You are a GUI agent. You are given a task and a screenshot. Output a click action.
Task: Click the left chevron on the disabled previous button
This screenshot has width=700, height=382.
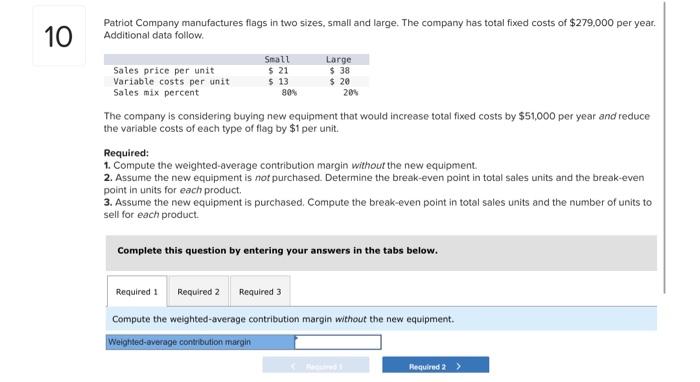(x=293, y=366)
